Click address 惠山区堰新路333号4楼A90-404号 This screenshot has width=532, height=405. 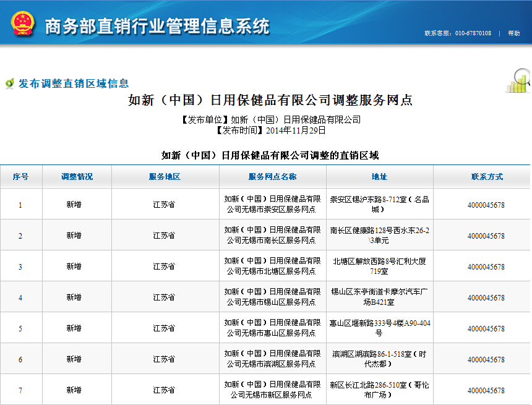379,328
